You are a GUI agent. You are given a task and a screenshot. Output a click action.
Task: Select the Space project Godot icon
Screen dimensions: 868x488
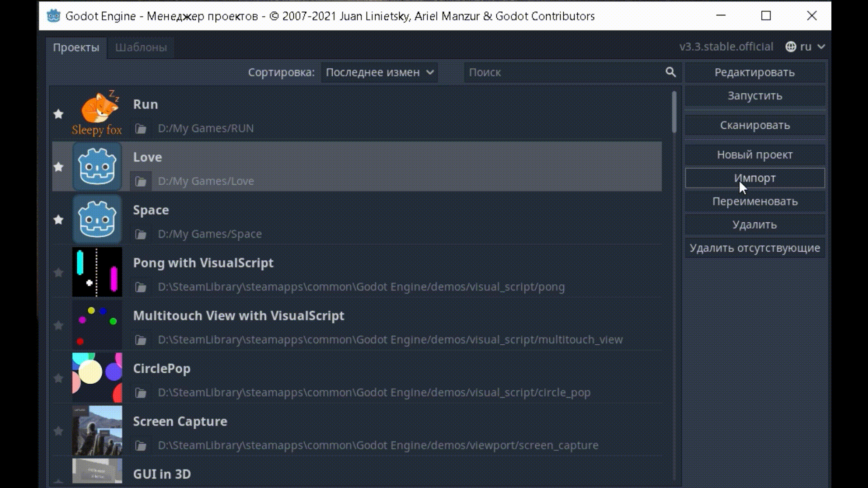pyautogui.click(x=97, y=220)
